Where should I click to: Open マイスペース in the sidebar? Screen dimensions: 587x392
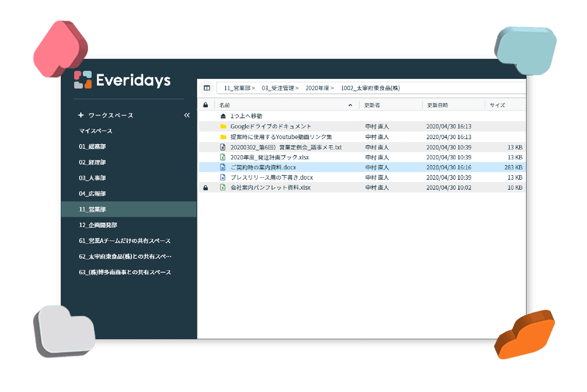pyautogui.click(x=96, y=131)
